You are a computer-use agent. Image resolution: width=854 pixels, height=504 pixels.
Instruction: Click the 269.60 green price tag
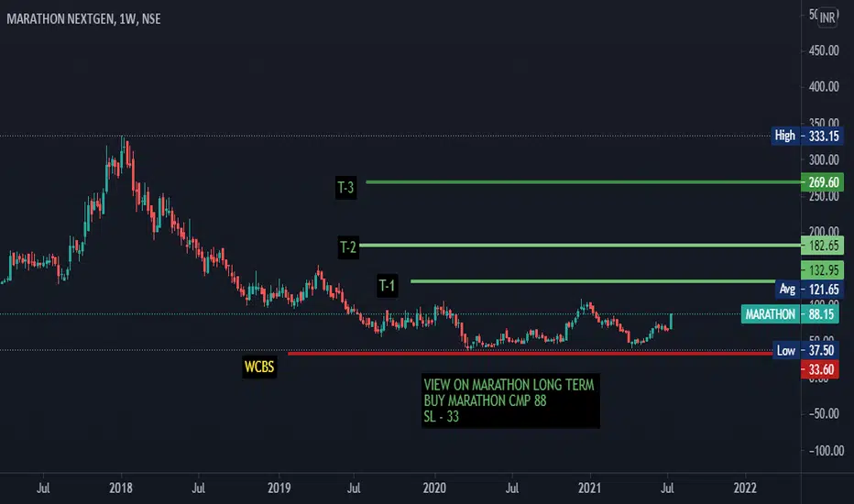tap(823, 182)
